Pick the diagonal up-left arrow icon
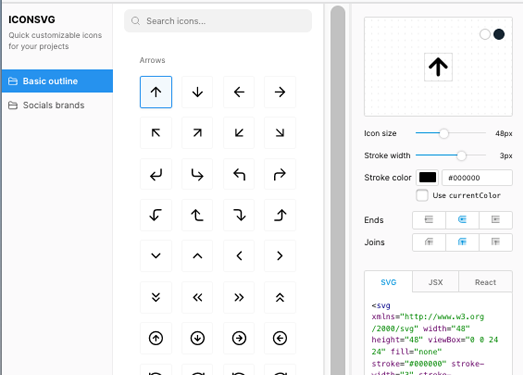 click(x=156, y=133)
